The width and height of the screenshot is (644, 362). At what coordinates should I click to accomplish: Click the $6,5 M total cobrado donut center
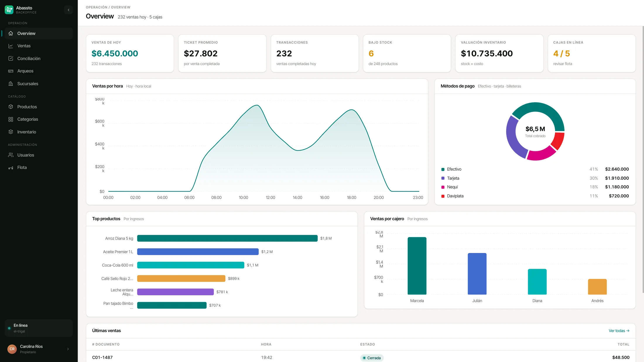coord(535,131)
